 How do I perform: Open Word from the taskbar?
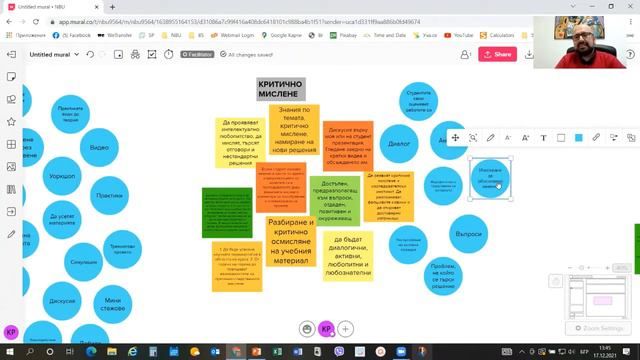(x=298, y=351)
